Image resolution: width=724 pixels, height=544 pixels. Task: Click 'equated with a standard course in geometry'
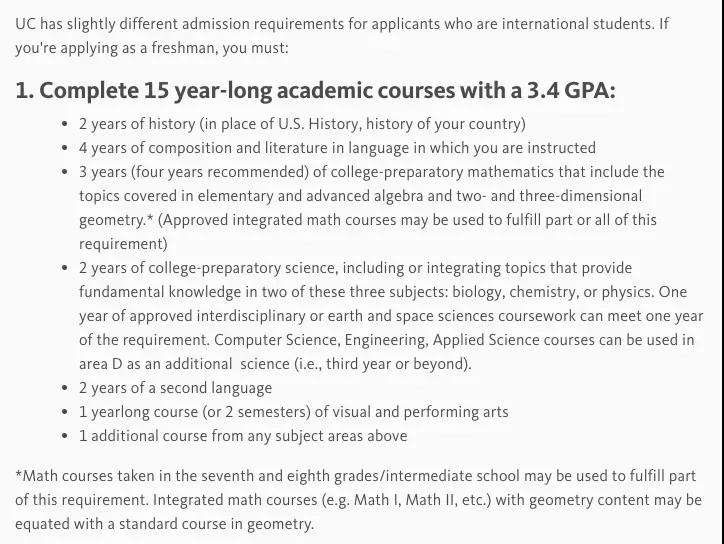tap(164, 524)
